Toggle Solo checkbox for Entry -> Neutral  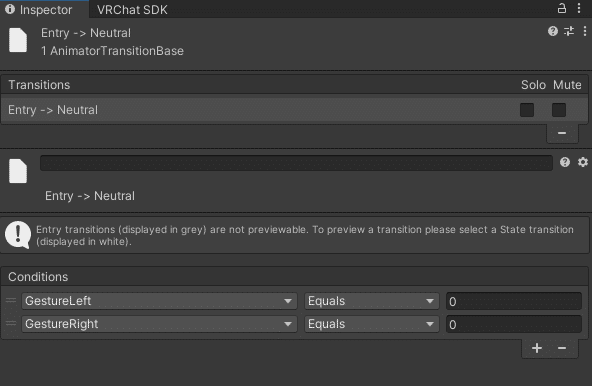click(527, 110)
